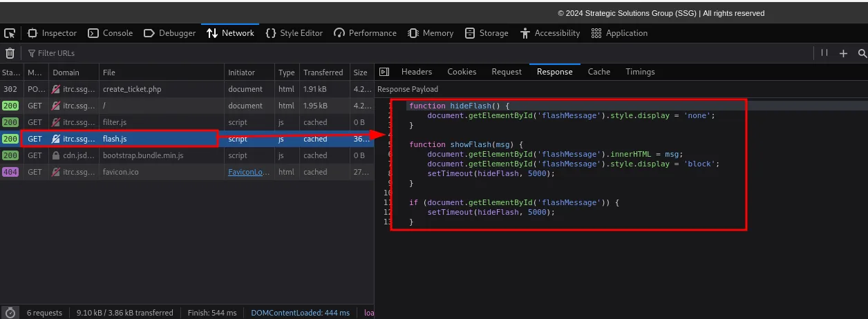Open network search magnifier icon
The image size is (868, 319).
862,53
